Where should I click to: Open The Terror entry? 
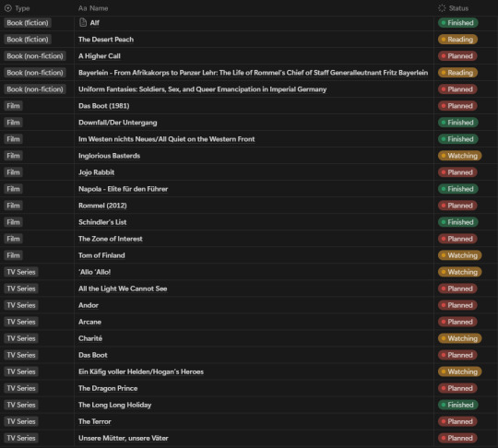point(95,421)
